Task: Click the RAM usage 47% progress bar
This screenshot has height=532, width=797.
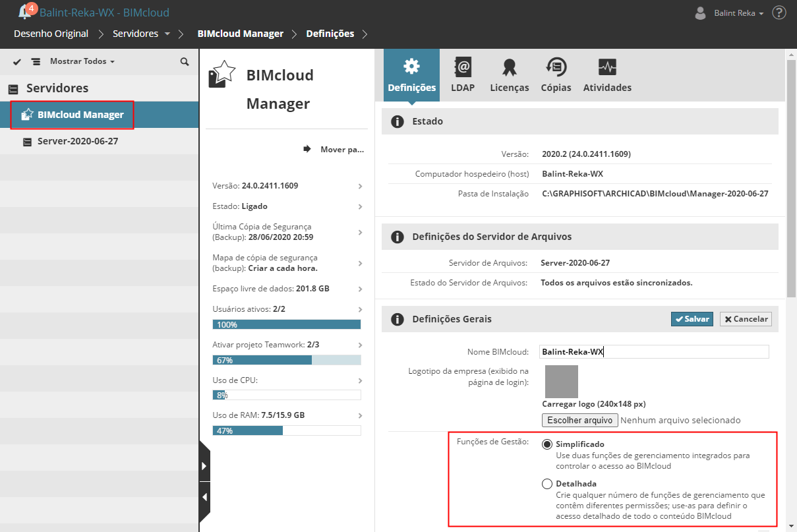Action: pyautogui.click(x=287, y=430)
